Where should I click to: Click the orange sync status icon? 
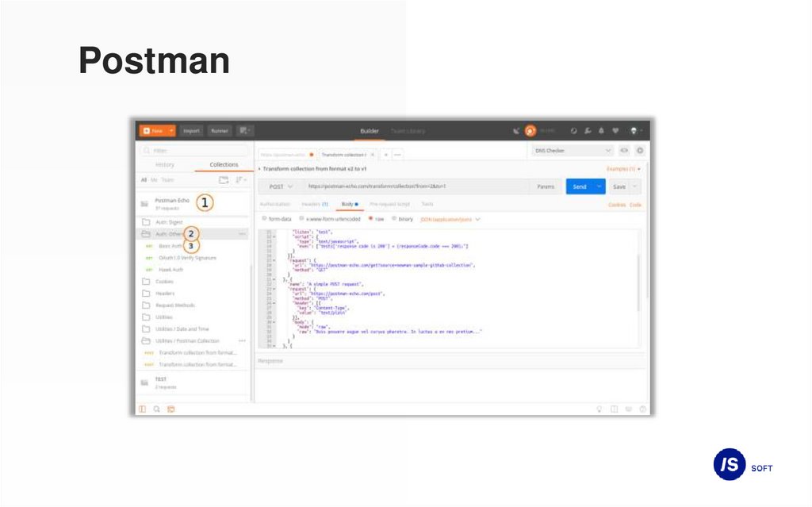(530, 131)
